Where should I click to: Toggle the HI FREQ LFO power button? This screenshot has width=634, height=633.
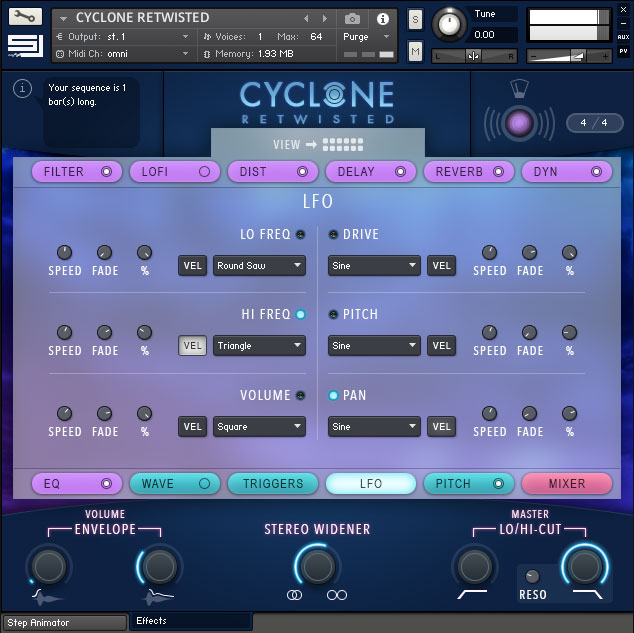click(x=300, y=315)
